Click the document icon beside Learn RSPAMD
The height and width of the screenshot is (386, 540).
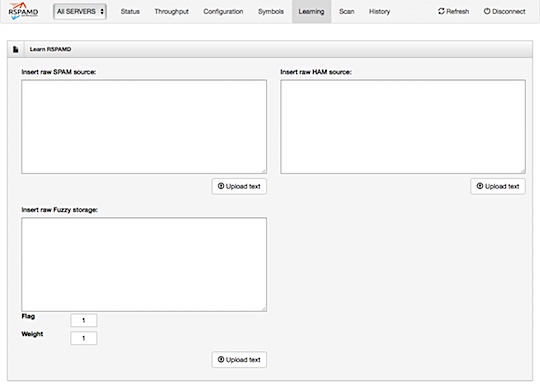pyautogui.click(x=15, y=50)
